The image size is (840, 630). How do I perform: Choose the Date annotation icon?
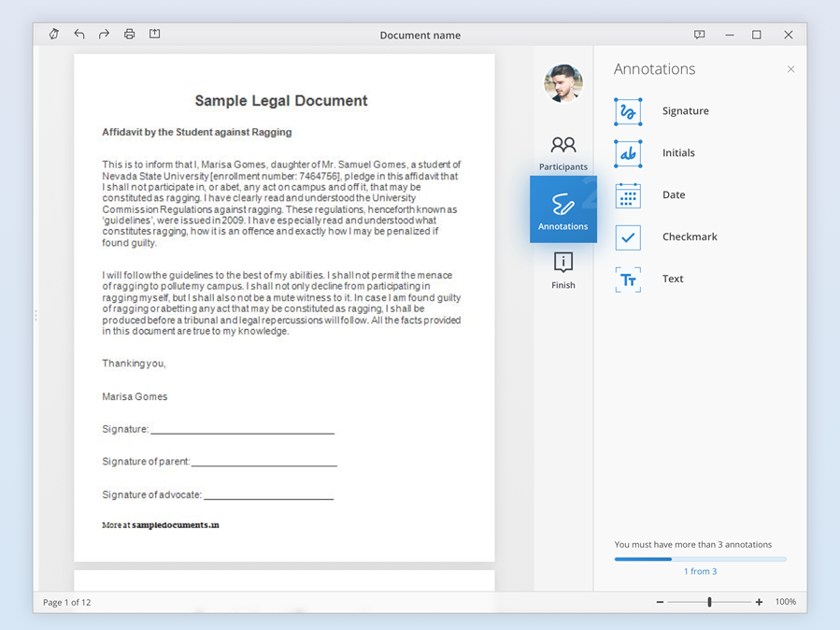coord(628,195)
